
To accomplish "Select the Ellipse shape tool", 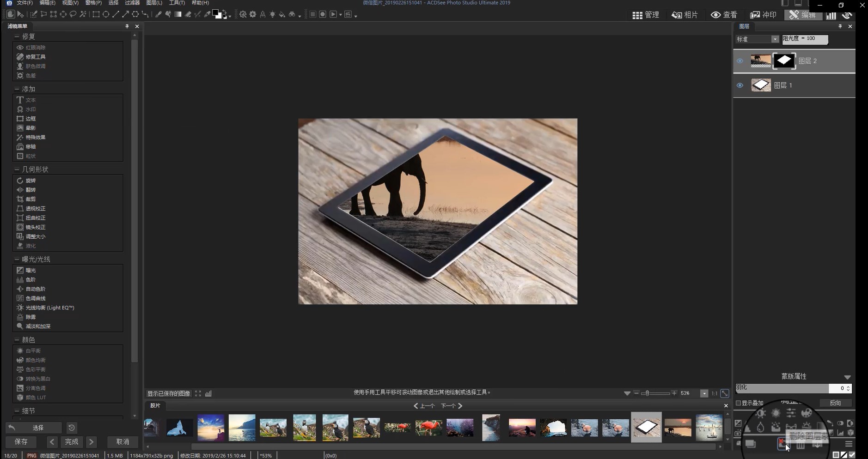I will point(106,14).
